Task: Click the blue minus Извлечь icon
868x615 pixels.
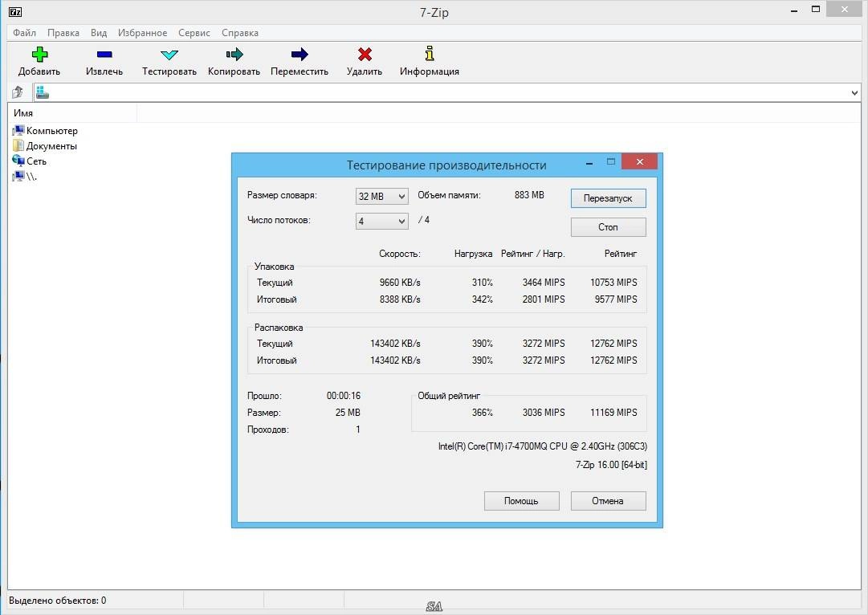Action: pyautogui.click(x=104, y=55)
